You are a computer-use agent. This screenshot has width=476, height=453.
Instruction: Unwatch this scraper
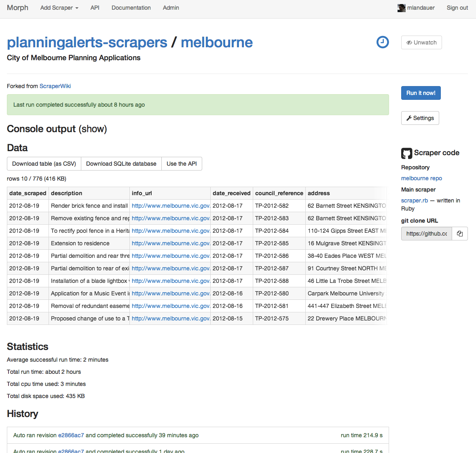(421, 42)
